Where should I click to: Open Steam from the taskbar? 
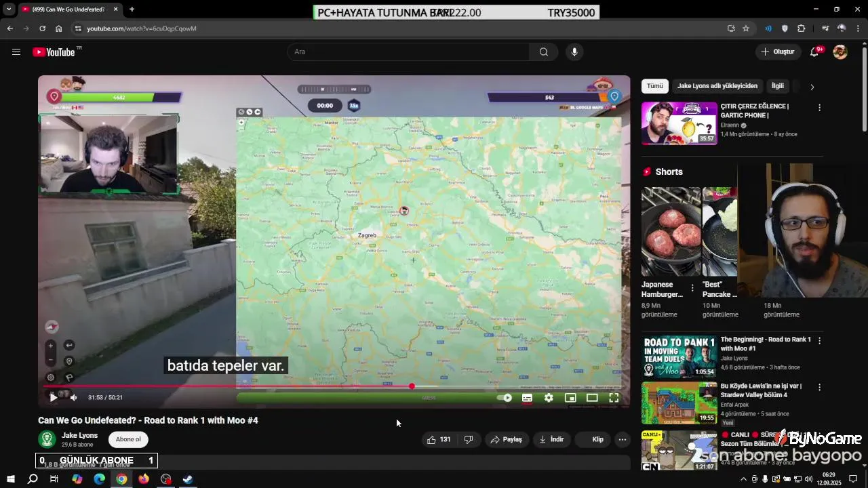(188, 479)
